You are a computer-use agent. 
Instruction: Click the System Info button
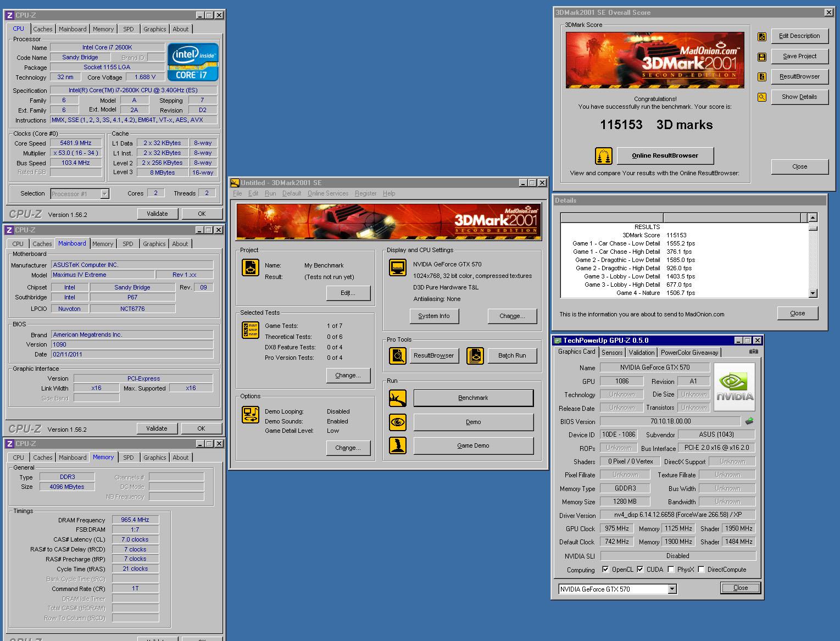[434, 316]
